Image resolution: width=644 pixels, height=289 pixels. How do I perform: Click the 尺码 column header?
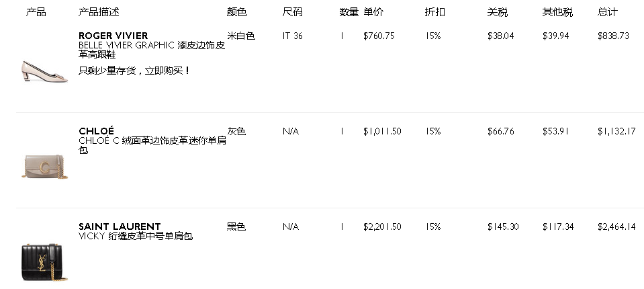(x=292, y=12)
